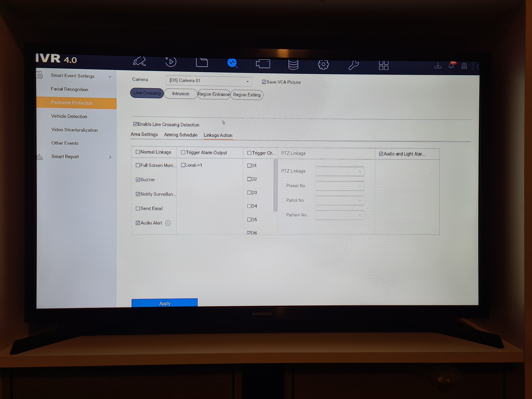This screenshot has width=532, height=399.
Task: Open the storage database icon
Action: click(x=293, y=65)
